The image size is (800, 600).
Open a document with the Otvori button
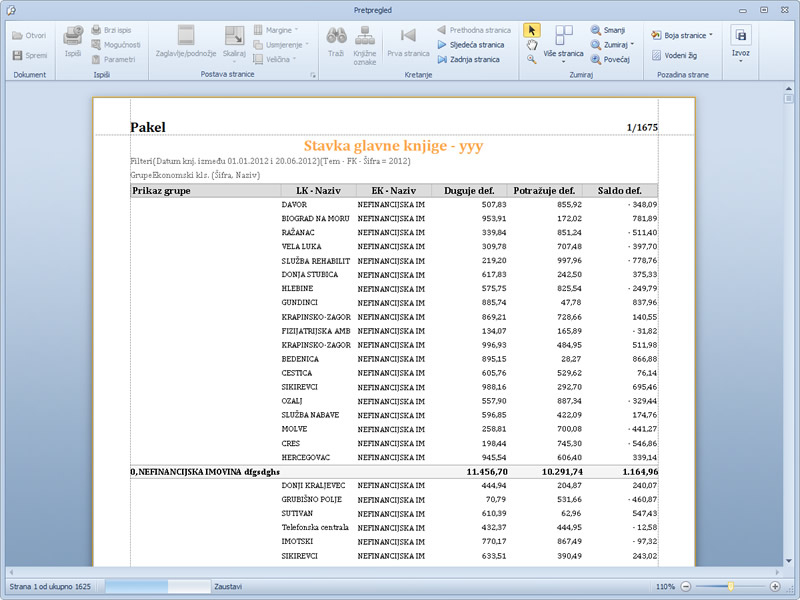pos(29,35)
